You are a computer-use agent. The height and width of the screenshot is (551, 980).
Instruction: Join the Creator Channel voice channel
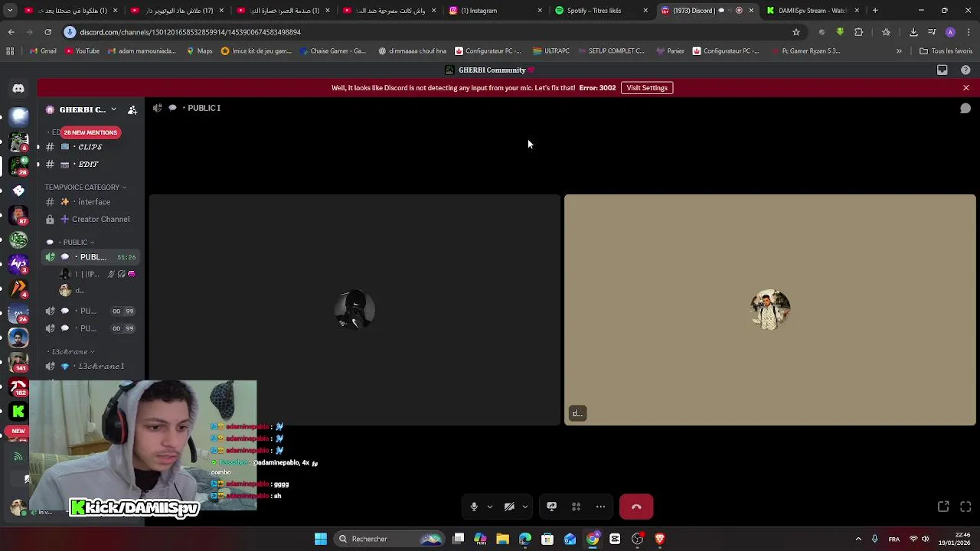[x=90, y=220]
